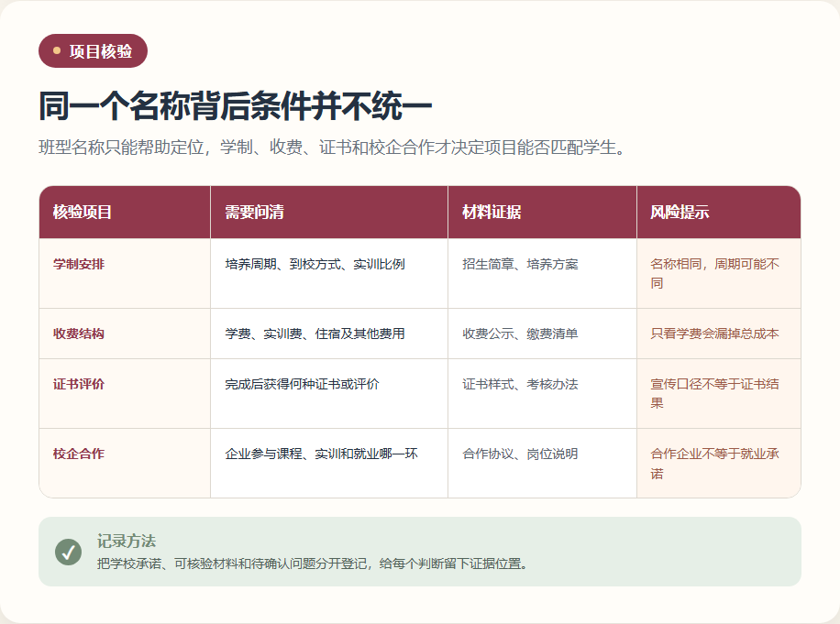The width and height of the screenshot is (840, 624).
Task: Select the 校企合作 row label
Action: (x=79, y=454)
